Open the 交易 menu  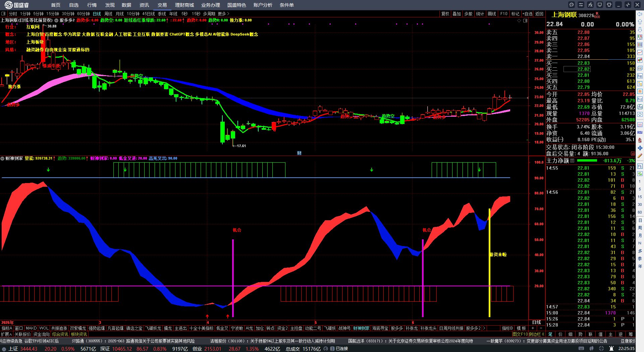coord(162,5)
